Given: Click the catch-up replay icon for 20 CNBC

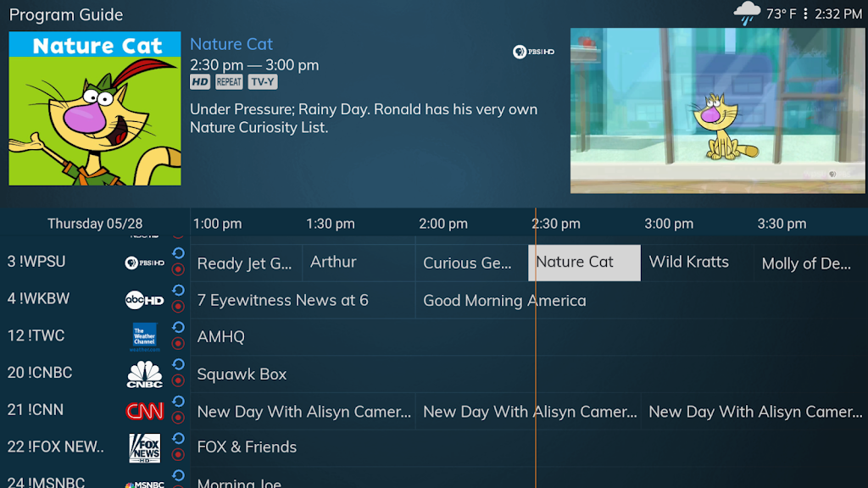Looking at the screenshot, I should (x=178, y=364).
